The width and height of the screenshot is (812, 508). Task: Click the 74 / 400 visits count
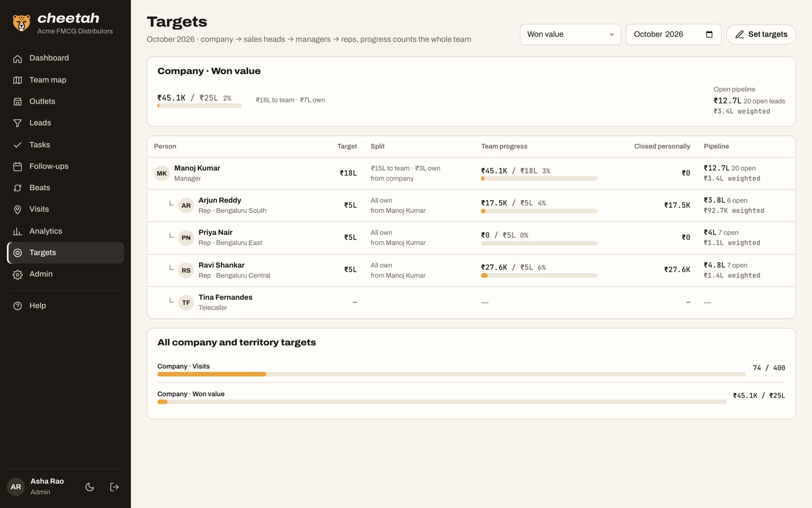coord(769,368)
